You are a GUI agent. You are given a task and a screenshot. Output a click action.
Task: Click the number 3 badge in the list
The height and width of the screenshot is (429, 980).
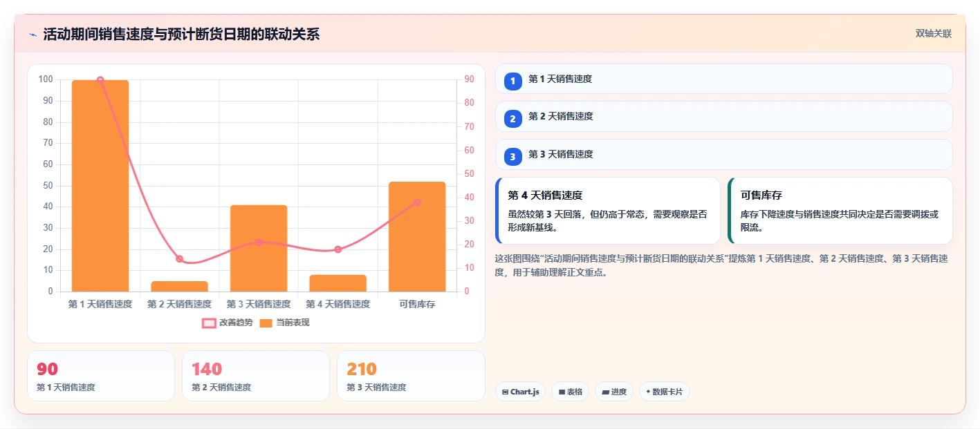click(512, 157)
